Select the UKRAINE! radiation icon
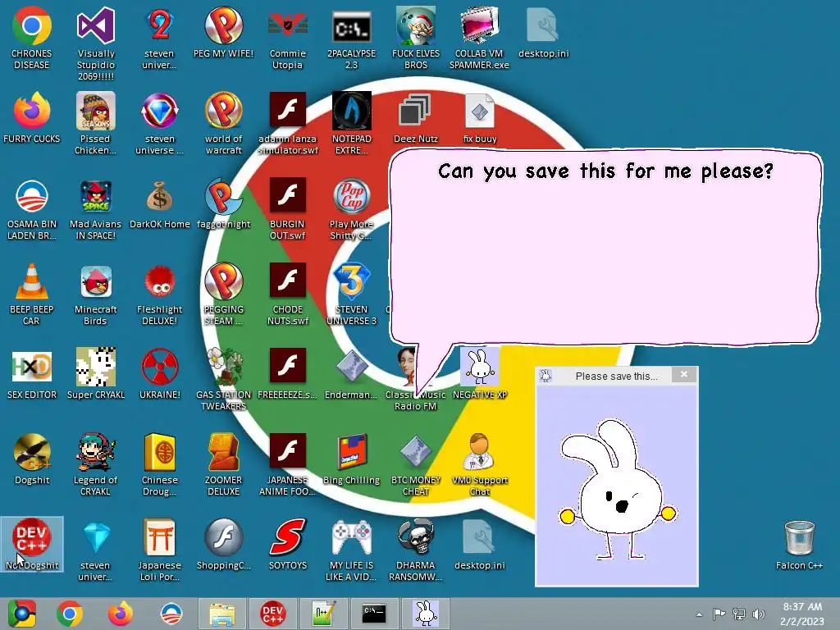Image resolution: width=840 pixels, height=630 pixels. point(160,367)
